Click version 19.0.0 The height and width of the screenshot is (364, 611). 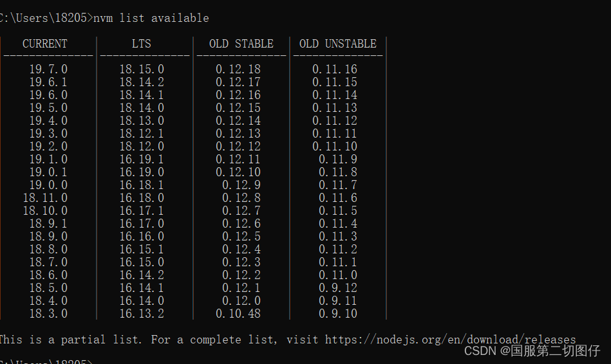click(x=48, y=185)
